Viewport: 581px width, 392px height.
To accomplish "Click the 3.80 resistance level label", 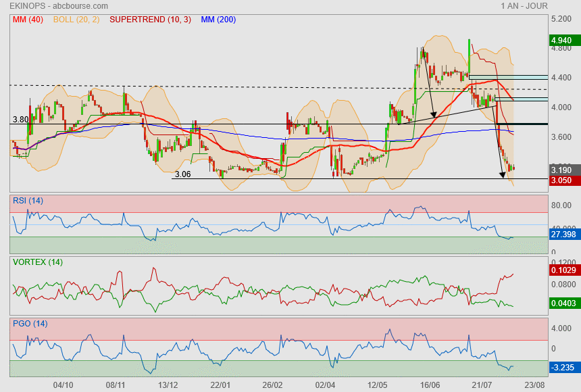I will pos(20,120).
